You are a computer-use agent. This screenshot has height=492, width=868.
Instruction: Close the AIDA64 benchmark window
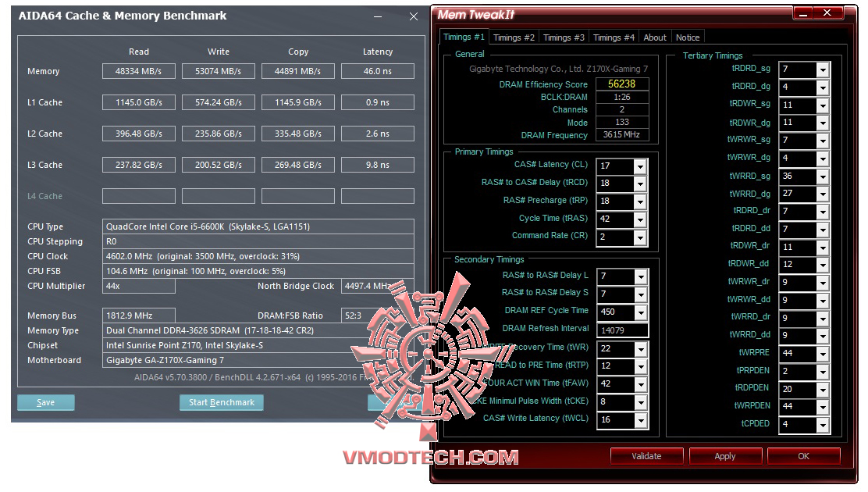(x=414, y=16)
